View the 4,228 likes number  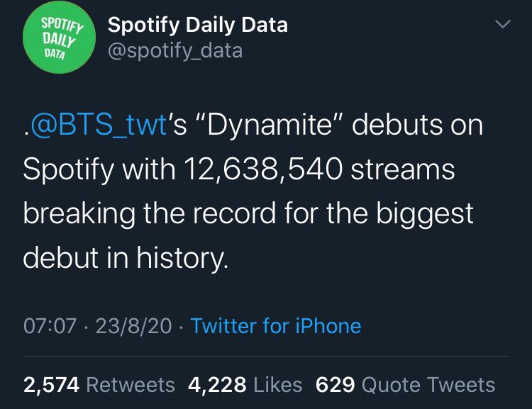coord(217,385)
